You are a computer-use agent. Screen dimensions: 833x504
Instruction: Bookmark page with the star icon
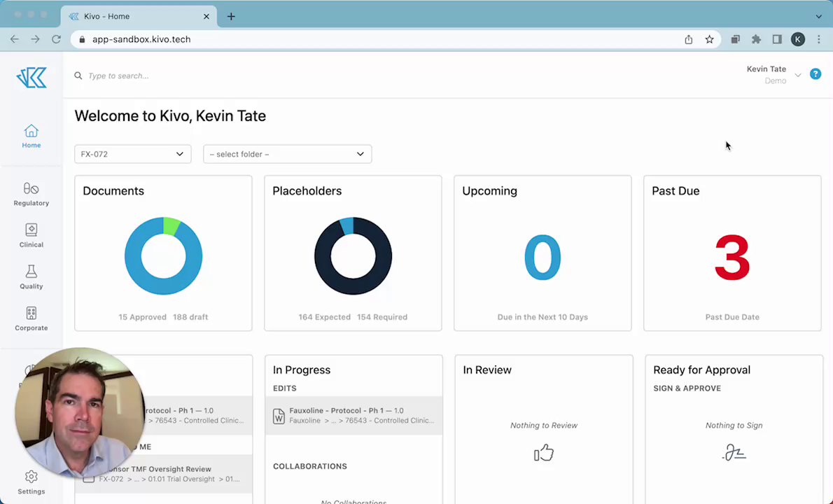pos(709,39)
